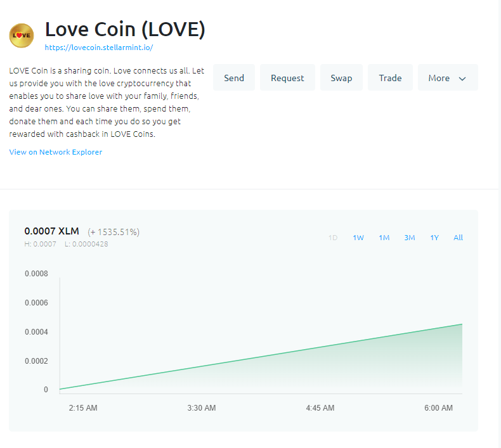Viewport: 501px width, 448px height.
Task: Click the 0.0008 y-axis label
Action: click(x=36, y=274)
